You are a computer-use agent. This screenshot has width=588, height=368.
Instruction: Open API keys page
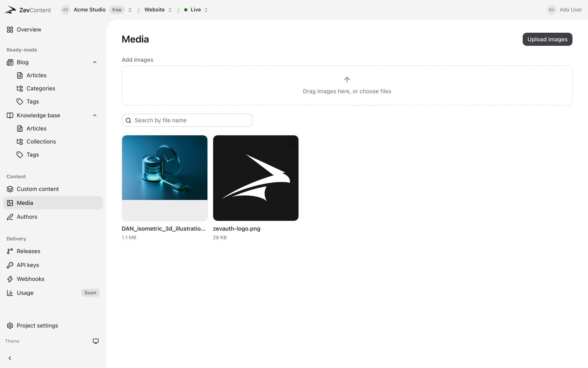53,265
